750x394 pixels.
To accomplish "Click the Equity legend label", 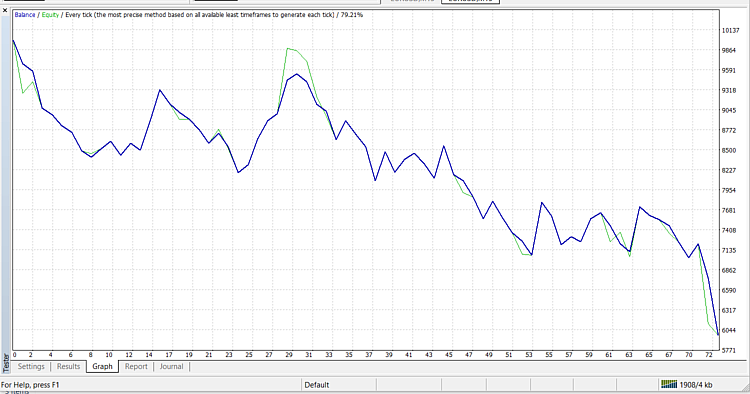I will 50,15.
